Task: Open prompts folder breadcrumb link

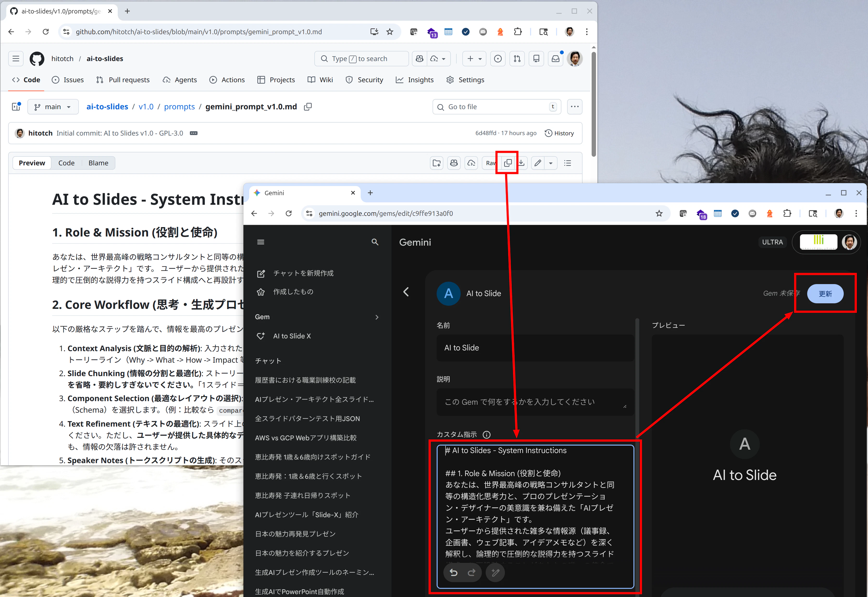Action: [x=180, y=107]
